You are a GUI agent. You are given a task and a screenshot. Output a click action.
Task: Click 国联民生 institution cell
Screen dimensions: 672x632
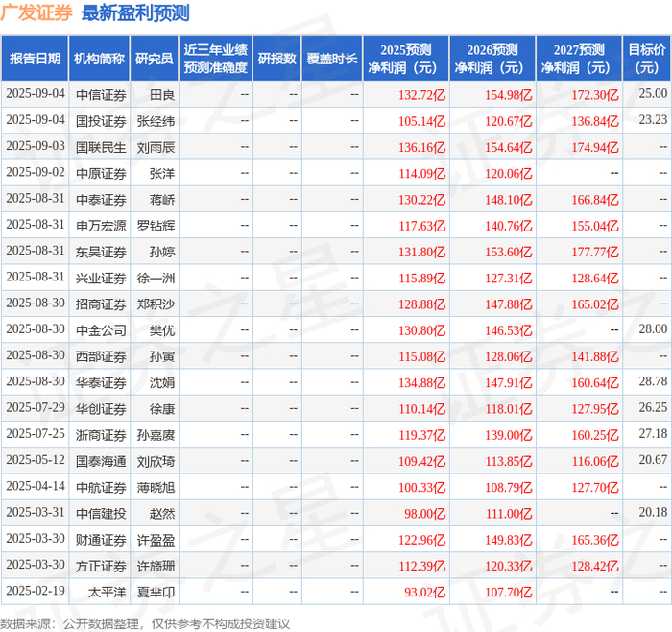101,147
